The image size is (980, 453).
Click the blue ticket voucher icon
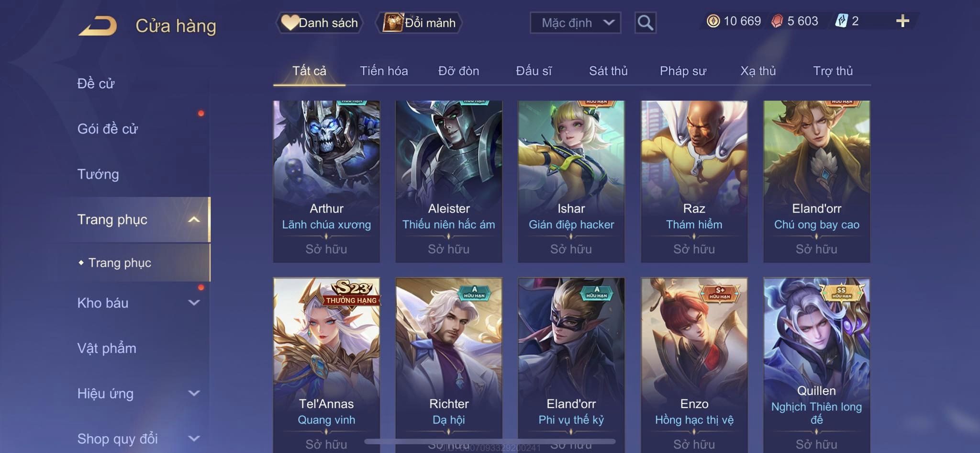pos(841,21)
